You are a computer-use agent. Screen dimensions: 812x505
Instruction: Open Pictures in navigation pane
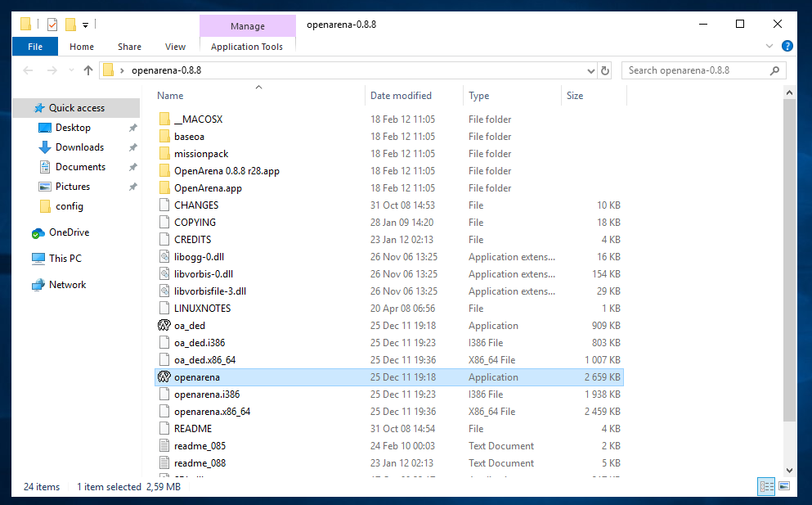pos(73,187)
